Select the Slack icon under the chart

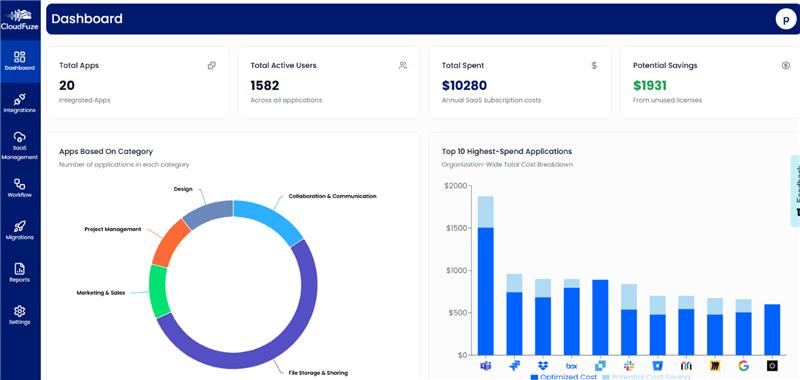(x=629, y=366)
